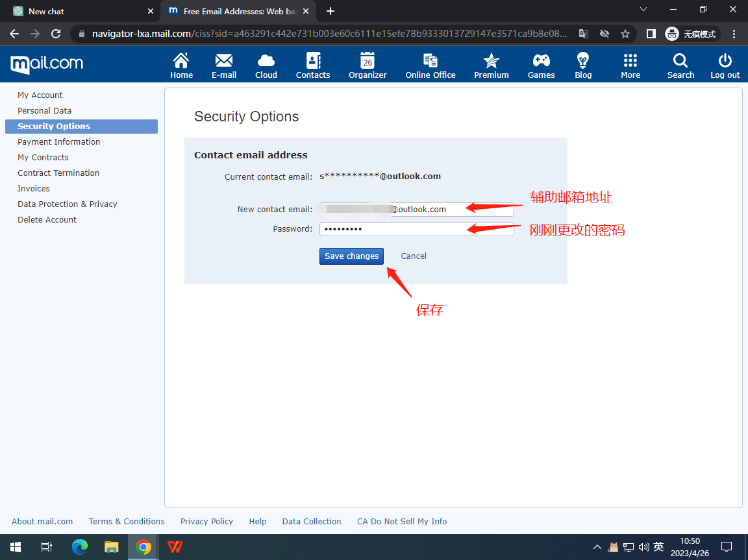
Task: Expand the tab search chevron
Action: 643,10
